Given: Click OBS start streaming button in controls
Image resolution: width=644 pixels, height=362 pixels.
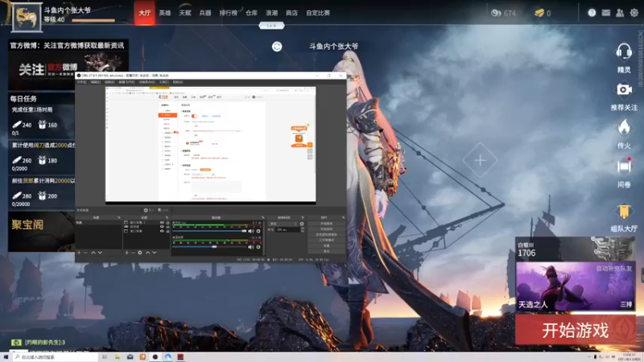Looking at the screenshot, I should pos(326,224).
